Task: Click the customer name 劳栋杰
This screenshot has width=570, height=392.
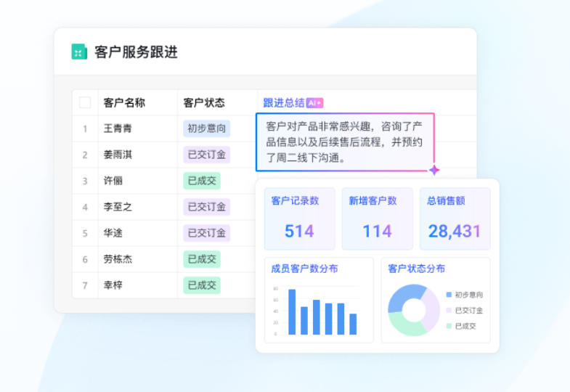Action: [118, 259]
